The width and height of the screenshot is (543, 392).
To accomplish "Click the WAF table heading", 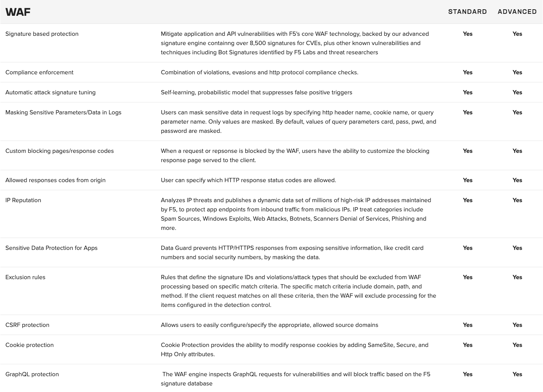I will [x=18, y=12].
